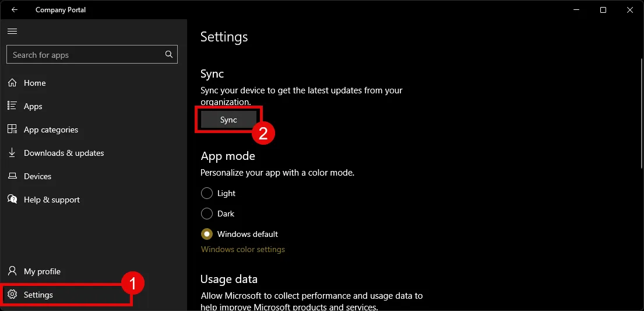The width and height of the screenshot is (644, 311).
Task: Click the Company Portal title text
Action: click(x=61, y=10)
